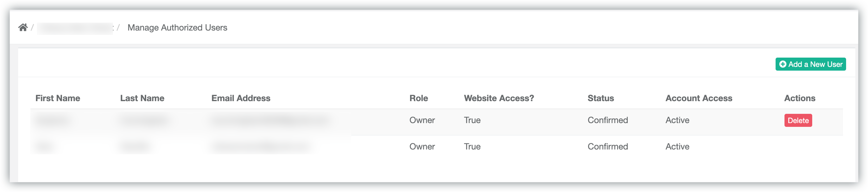
Task: Click the home icon in the breadcrumb
Action: [23, 27]
